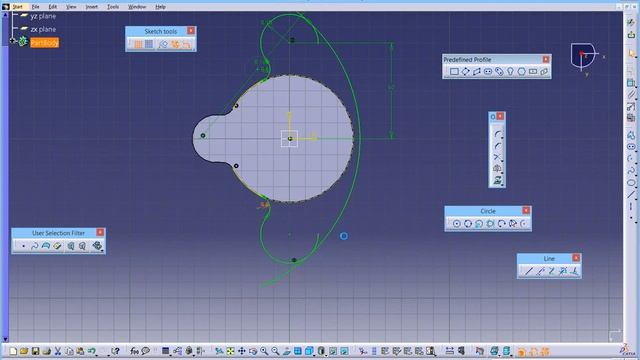
Task: Toggle Snap to Point in Sketch tools
Action: [x=149, y=44]
